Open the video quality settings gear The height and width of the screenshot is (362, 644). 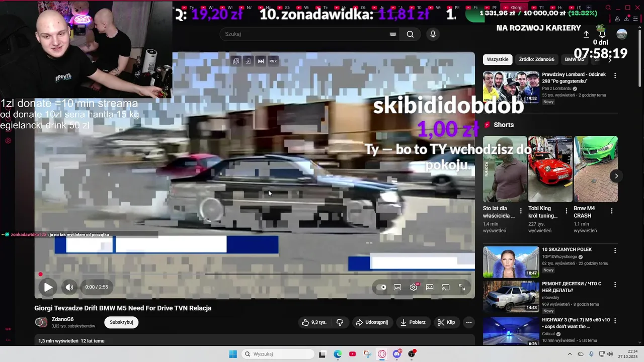(x=414, y=287)
